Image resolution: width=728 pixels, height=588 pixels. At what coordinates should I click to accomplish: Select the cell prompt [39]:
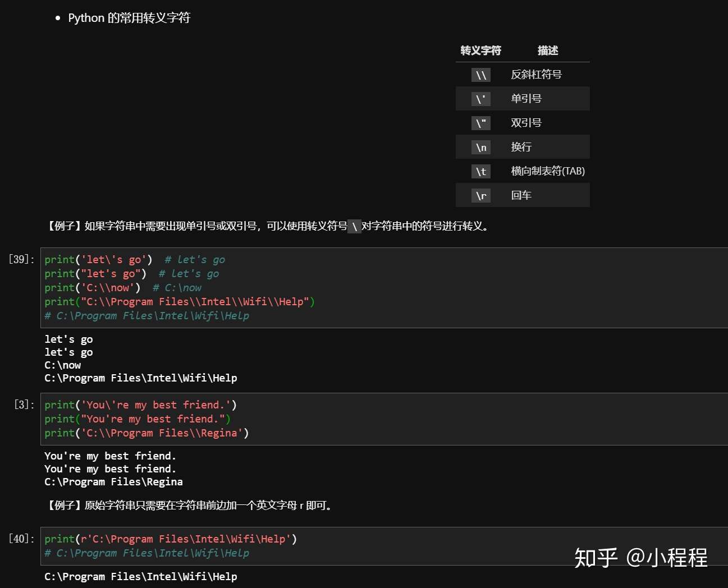click(x=21, y=259)
